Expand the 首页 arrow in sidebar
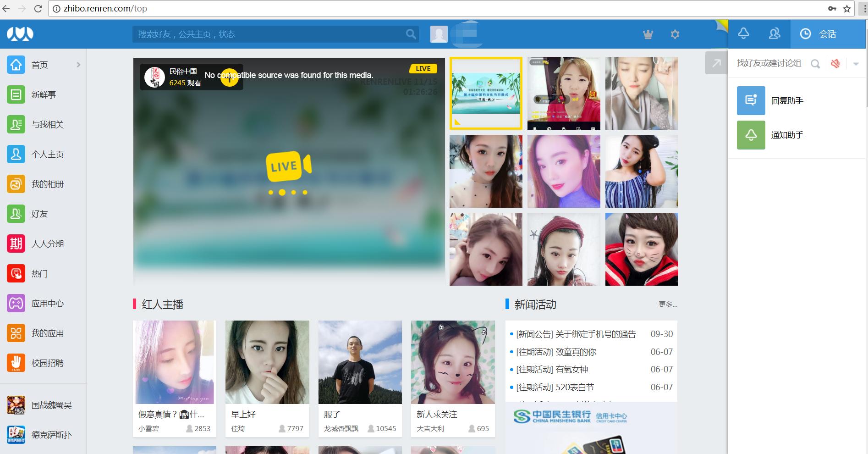This screenshot has width=868, height=454. coord(78,65)
